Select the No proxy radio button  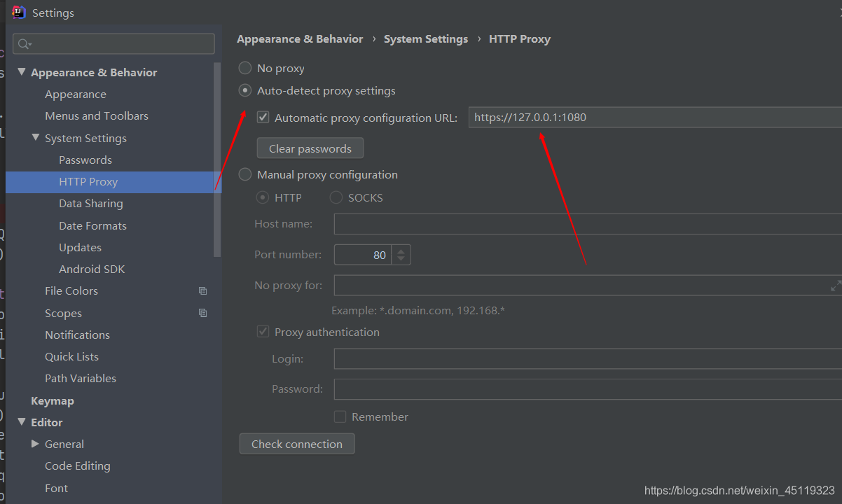[245, 68]
